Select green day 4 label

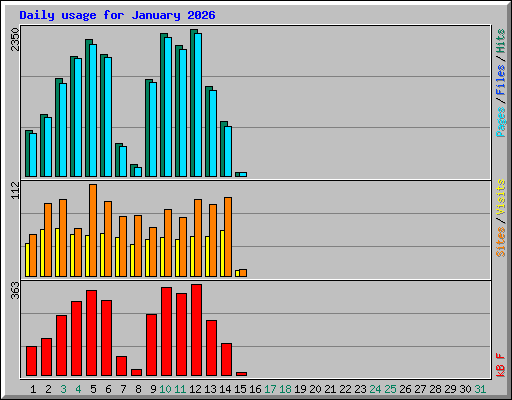click(x=78, y=389)
